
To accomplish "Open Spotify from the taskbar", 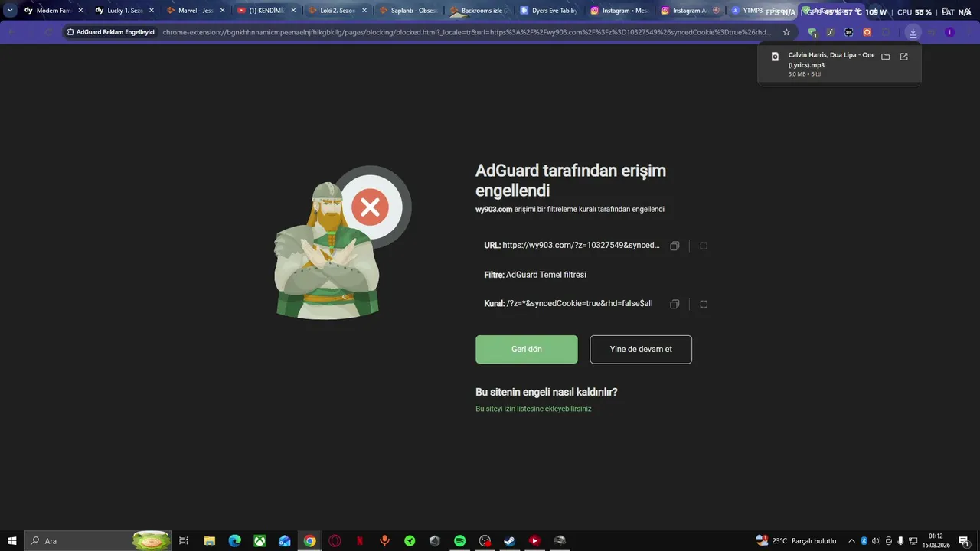I will click(x=459, y=541).
